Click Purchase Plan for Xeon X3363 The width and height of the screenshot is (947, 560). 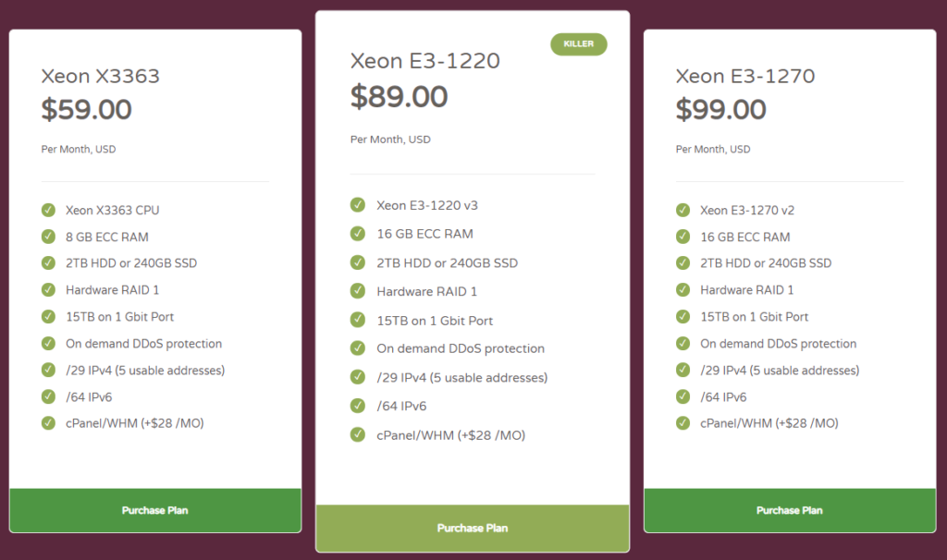click(x=154, y=510)
